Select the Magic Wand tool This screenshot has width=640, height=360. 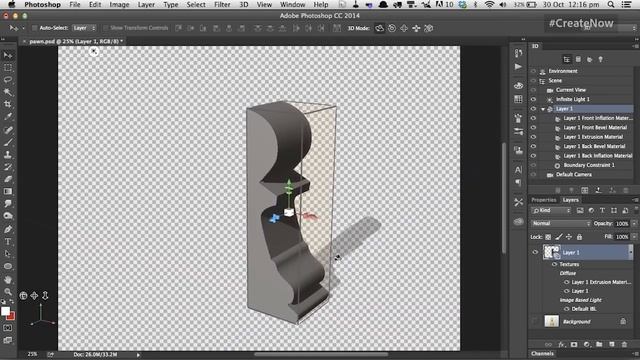[x=8, y=92]
